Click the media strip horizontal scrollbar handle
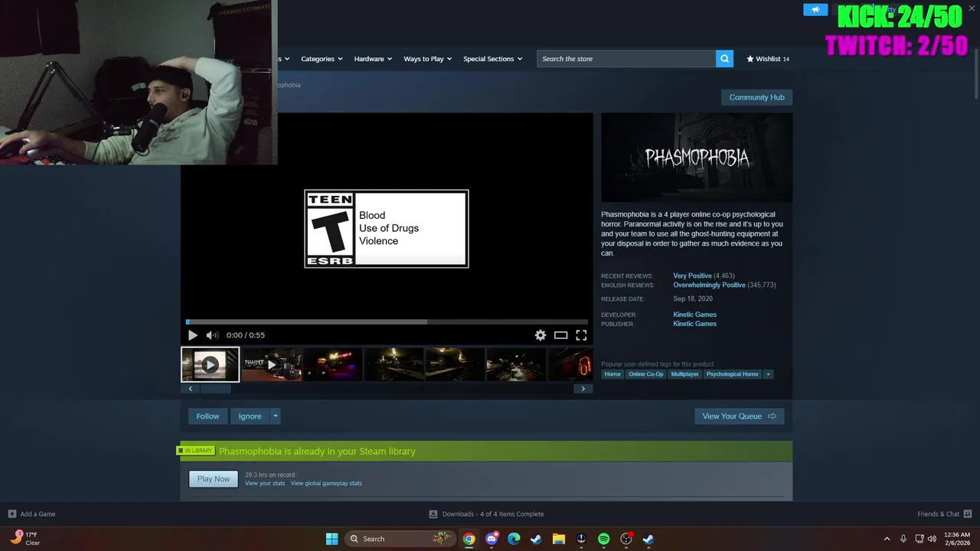 (x=215, y=389)
